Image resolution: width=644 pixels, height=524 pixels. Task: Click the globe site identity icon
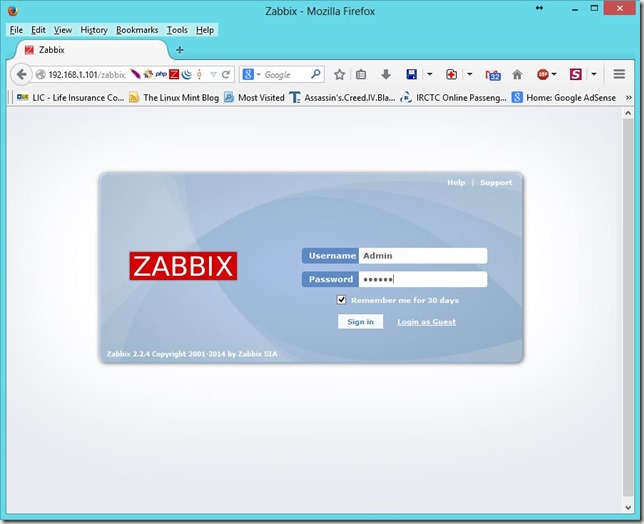click(x=40, y=74)
